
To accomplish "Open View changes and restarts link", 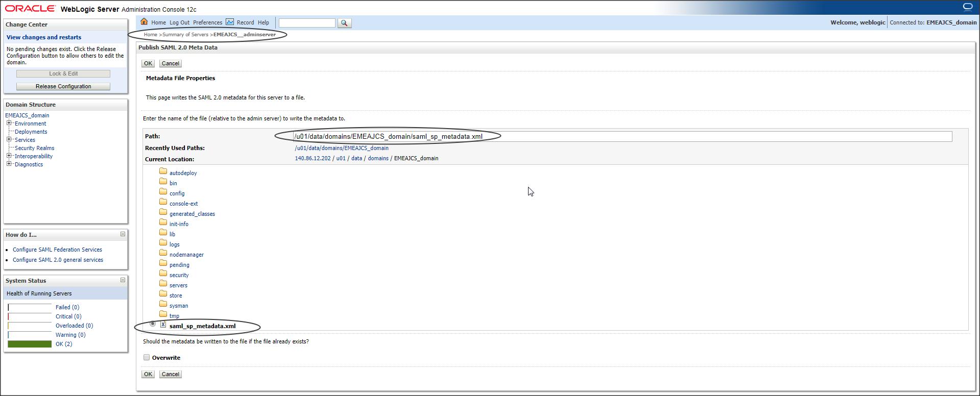I will coord(44,37).
